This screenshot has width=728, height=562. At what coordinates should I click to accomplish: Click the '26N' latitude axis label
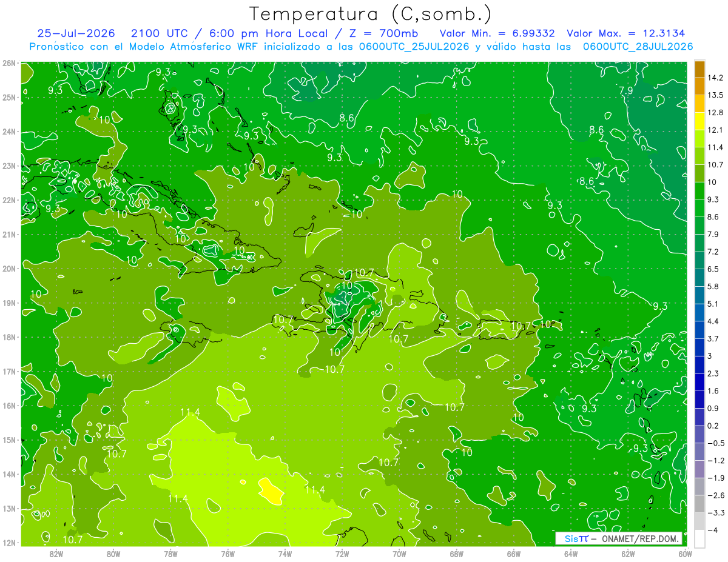point(8,63)
